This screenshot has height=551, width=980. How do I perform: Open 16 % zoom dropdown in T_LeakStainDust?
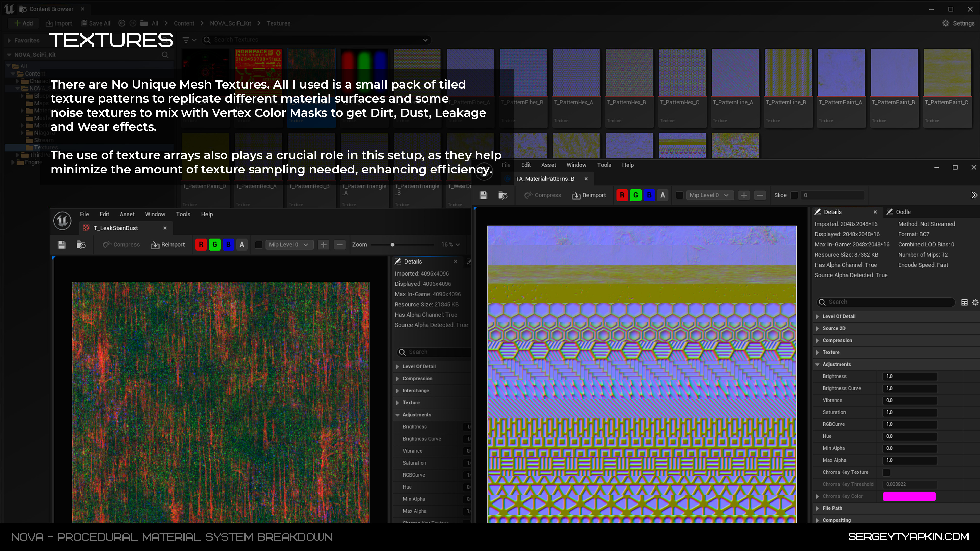[450, 245]
